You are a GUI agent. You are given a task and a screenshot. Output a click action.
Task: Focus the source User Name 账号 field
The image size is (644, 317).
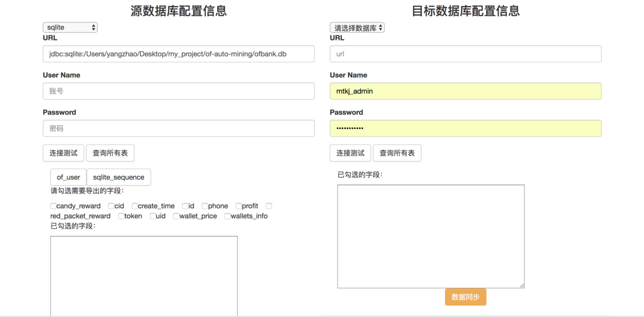pos(179,91)
